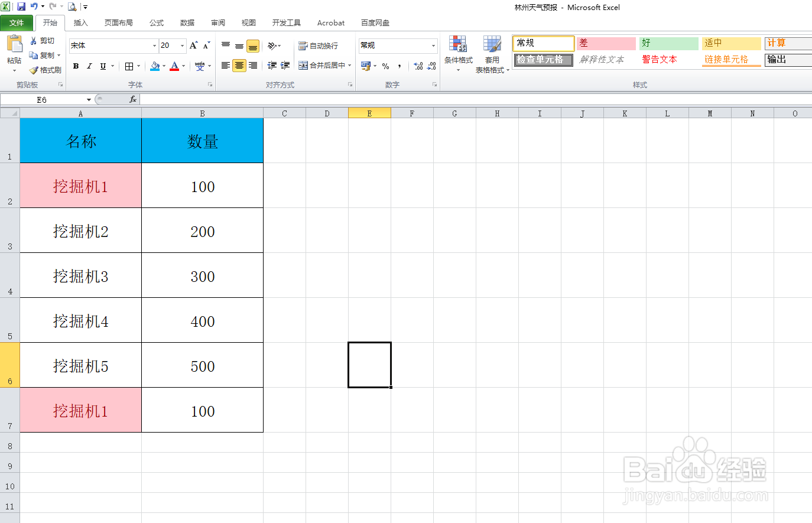Screen dimensions: 812x523
Task: Show the wén phonetic guide
Action: (x=200, y=66)
